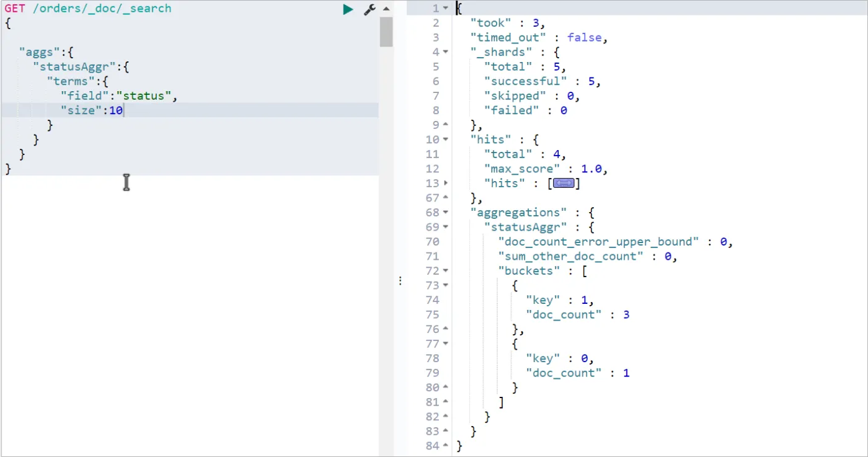This screenshot has width=868, height=457.
Task: Click the "sum_other_doc_count" key
Action: [570, 256]
